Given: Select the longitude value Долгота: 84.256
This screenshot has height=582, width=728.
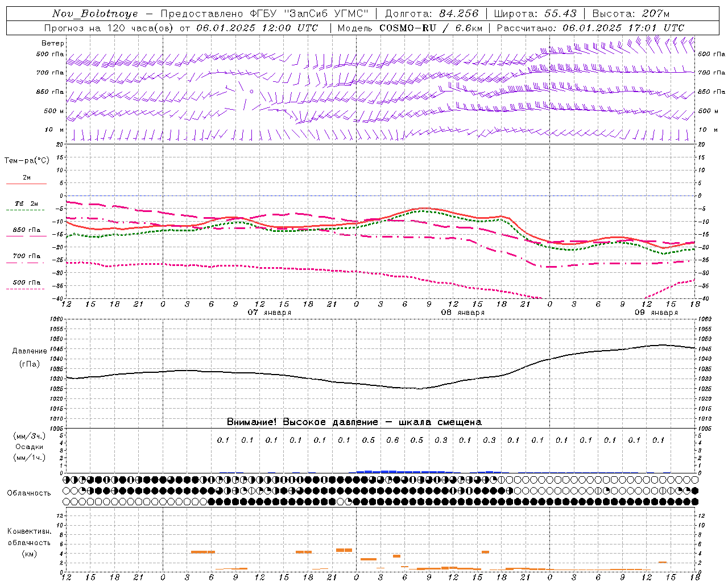Looking at the screenshot, I should tap(432, 14).
